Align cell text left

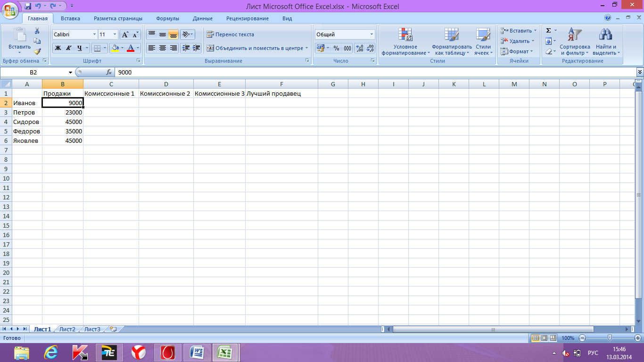[x=151, y=48]
